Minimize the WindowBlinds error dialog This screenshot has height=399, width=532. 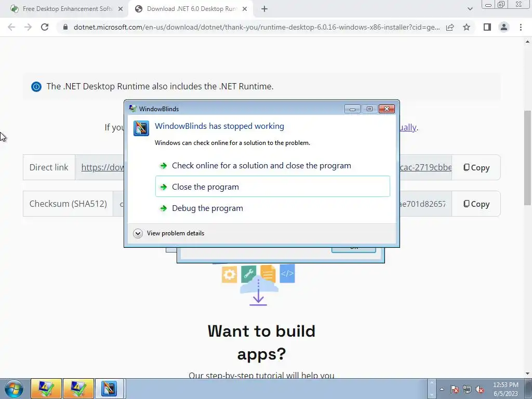[352, 109]
